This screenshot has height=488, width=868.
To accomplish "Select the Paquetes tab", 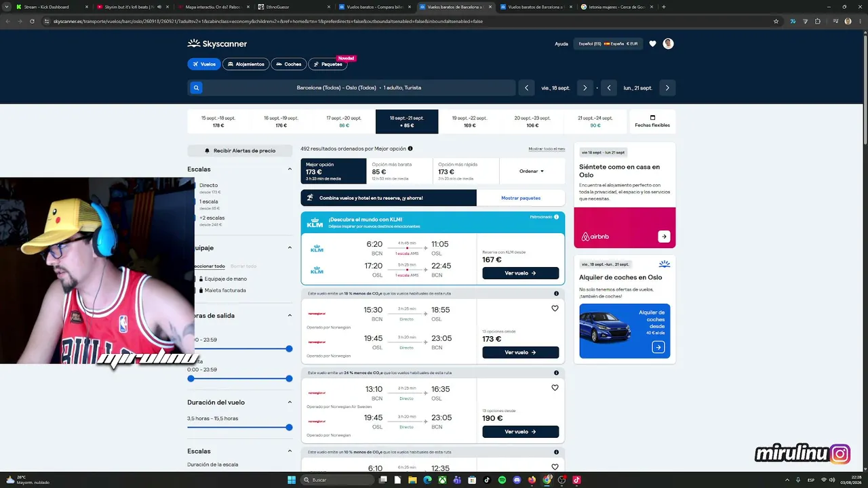I will (x=328, y=64).
